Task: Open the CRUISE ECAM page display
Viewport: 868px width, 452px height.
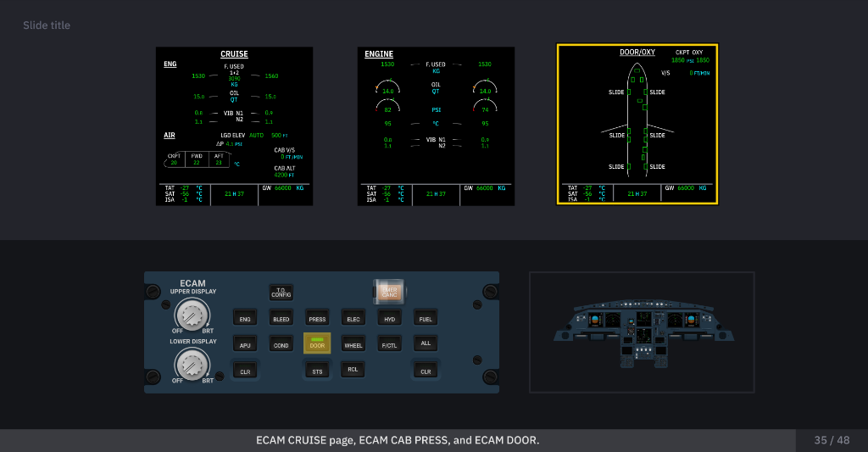Action: coord(234,126)
